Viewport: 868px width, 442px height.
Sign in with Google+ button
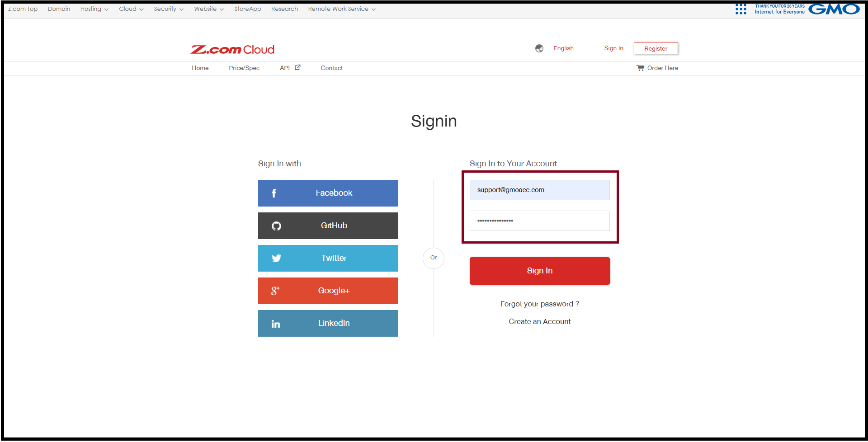[328, 291]
